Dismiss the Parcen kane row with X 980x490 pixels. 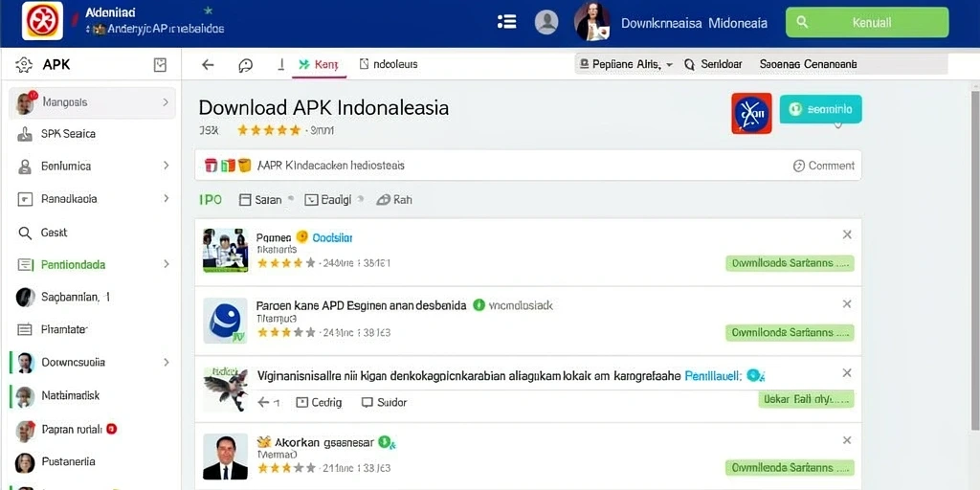[x=847, y=303]
